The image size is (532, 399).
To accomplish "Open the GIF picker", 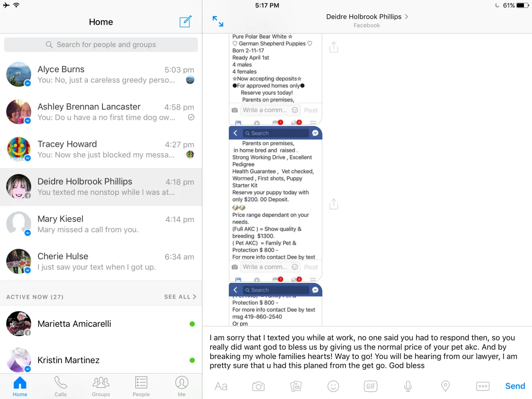I will tap(371, 386).
